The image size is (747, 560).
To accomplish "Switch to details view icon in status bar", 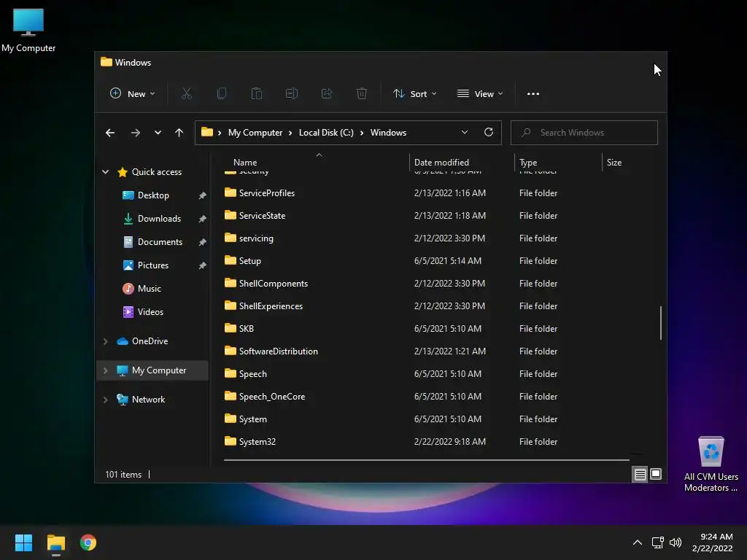I will (x=640, y=474).
